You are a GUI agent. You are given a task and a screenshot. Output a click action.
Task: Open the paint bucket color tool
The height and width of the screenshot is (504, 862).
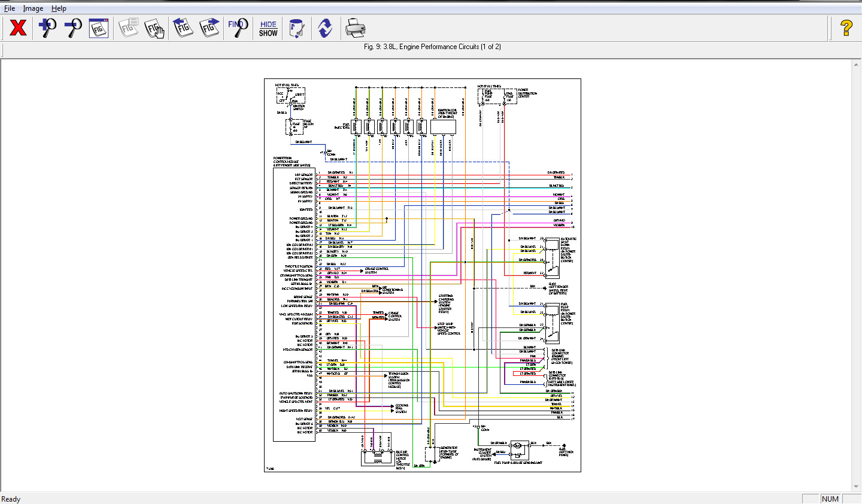tap(296, 28)
